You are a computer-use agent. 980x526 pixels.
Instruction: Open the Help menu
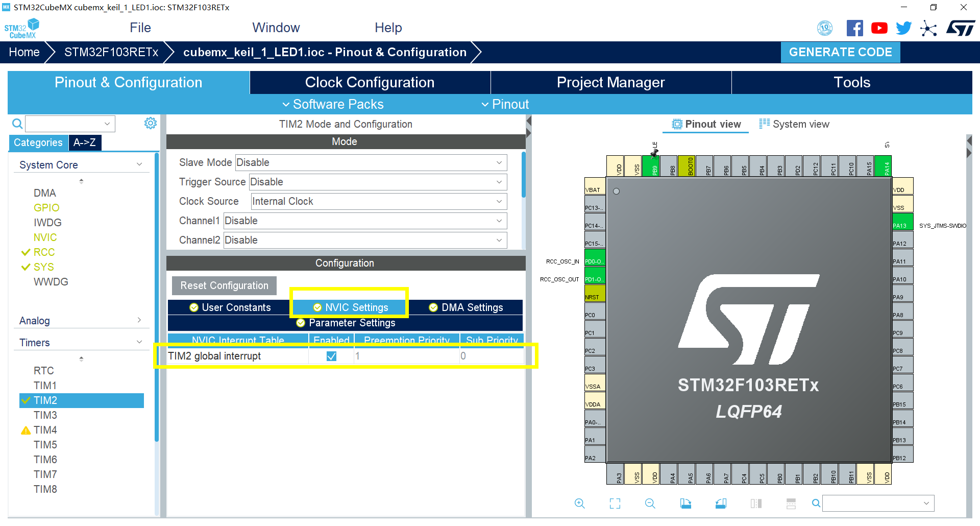pyautogui.click(x=388, y=28)
